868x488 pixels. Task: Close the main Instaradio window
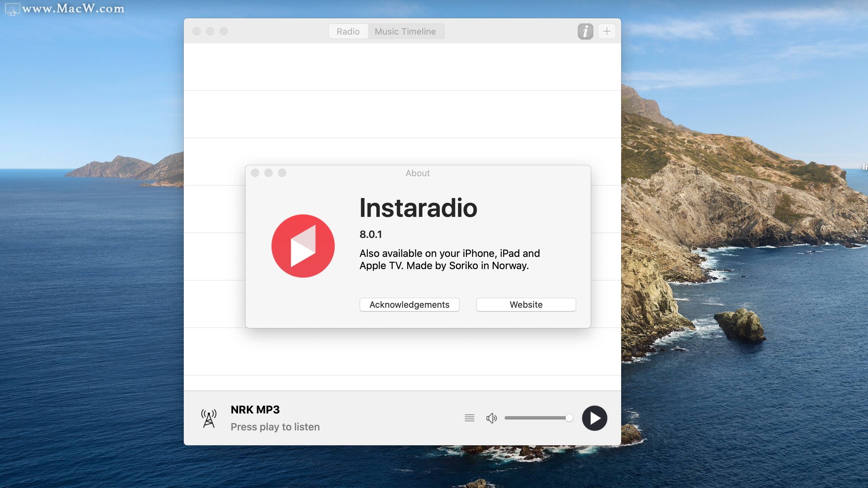click(x=197, y=32)
